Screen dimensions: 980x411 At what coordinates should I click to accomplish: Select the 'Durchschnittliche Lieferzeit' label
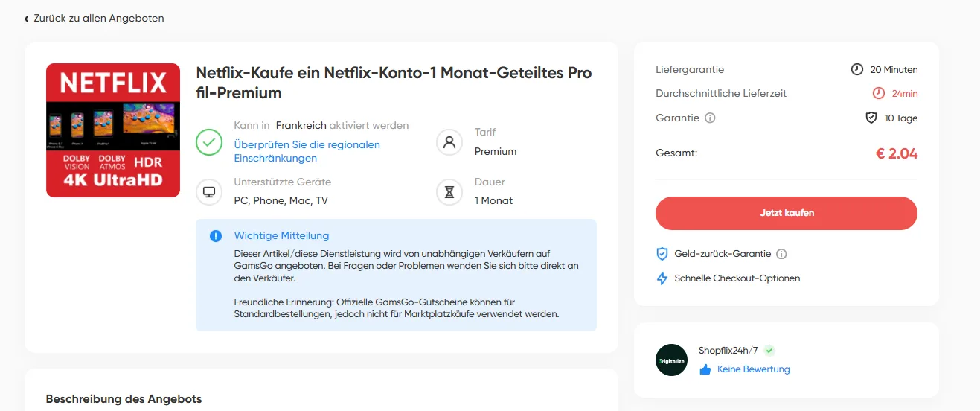721,93
